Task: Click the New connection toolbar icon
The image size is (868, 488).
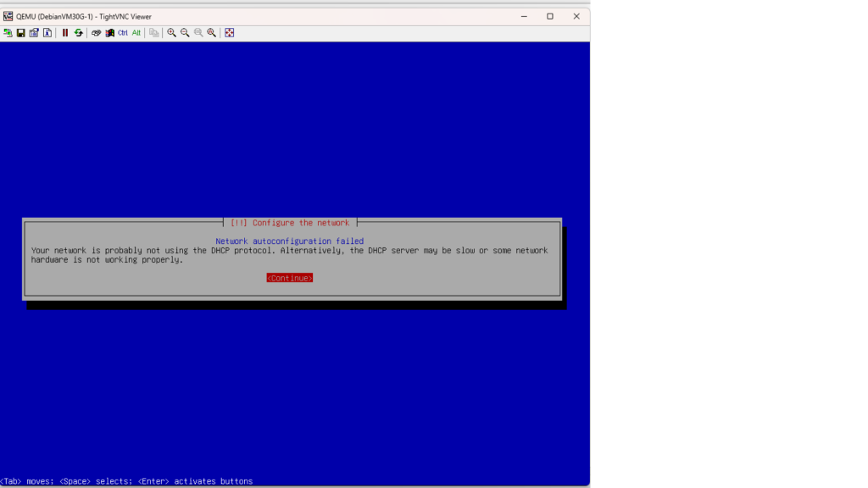Action: point(8,33)
